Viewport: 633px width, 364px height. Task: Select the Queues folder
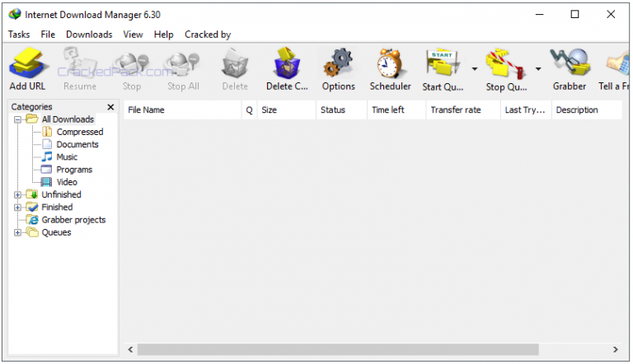click(56, 232)
